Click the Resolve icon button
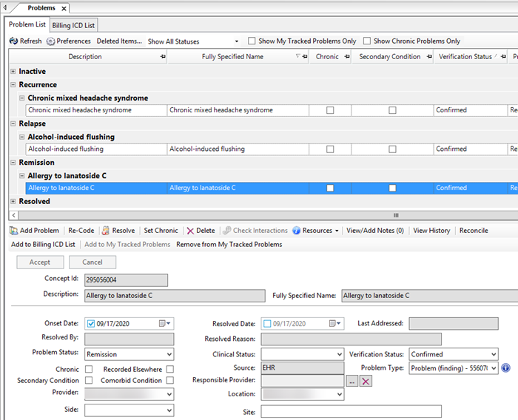 pos(106,231)
